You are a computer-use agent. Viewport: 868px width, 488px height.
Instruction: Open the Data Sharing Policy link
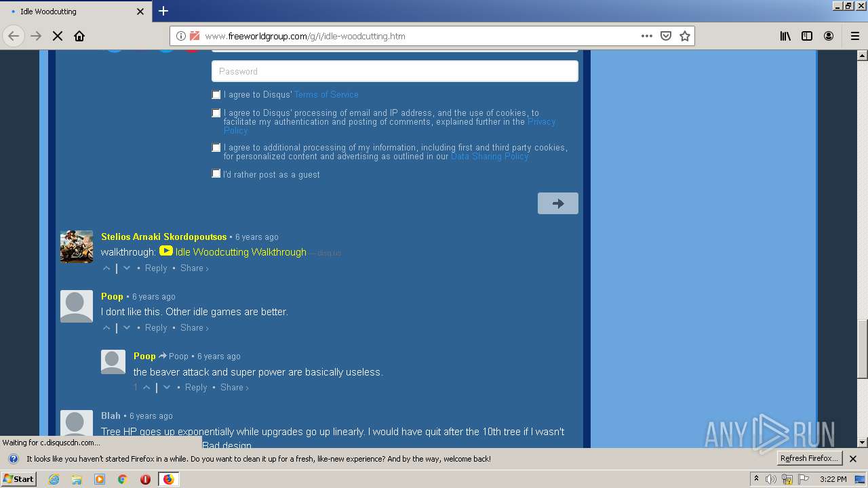coord(490,157)
